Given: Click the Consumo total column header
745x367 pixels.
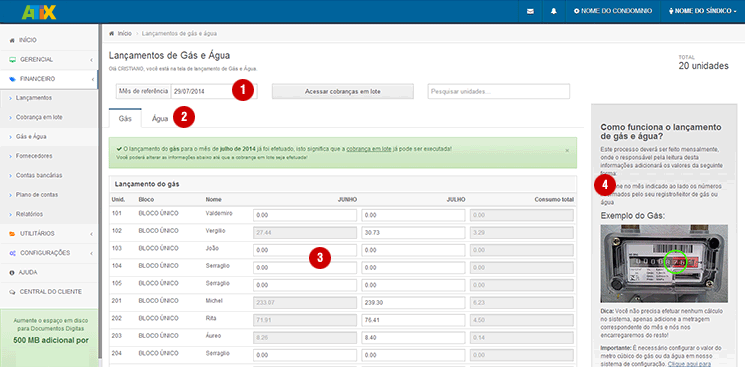Looking at the screenshot, I should click(554, 200).
